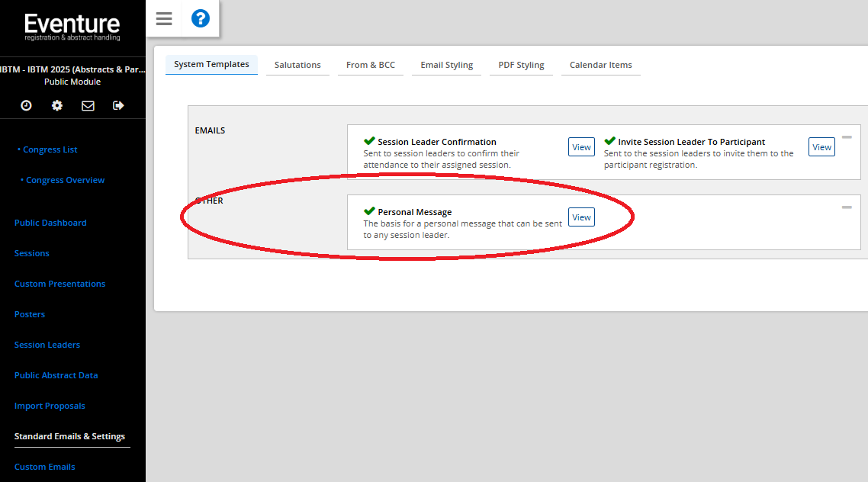Go to the Calendar Items tab
Image resolution: width=868 pixels, height=482 pixels.
(601, 65)
